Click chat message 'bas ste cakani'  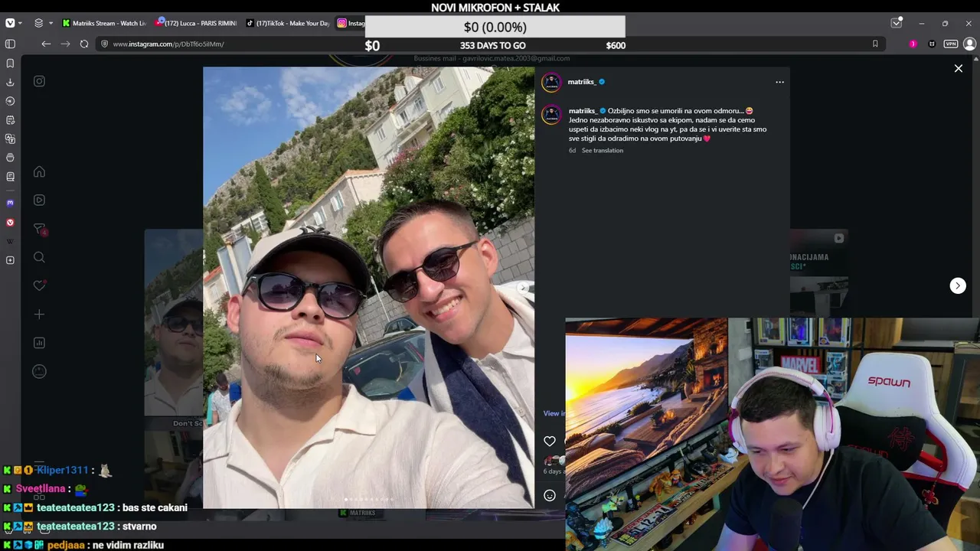[x=155, y=507]
